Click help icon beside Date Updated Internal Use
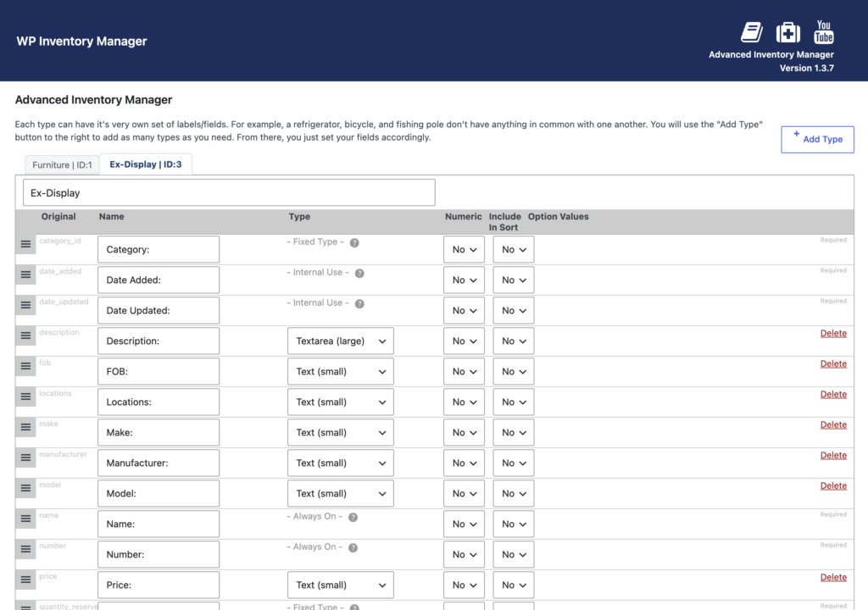 click(359, 303)
